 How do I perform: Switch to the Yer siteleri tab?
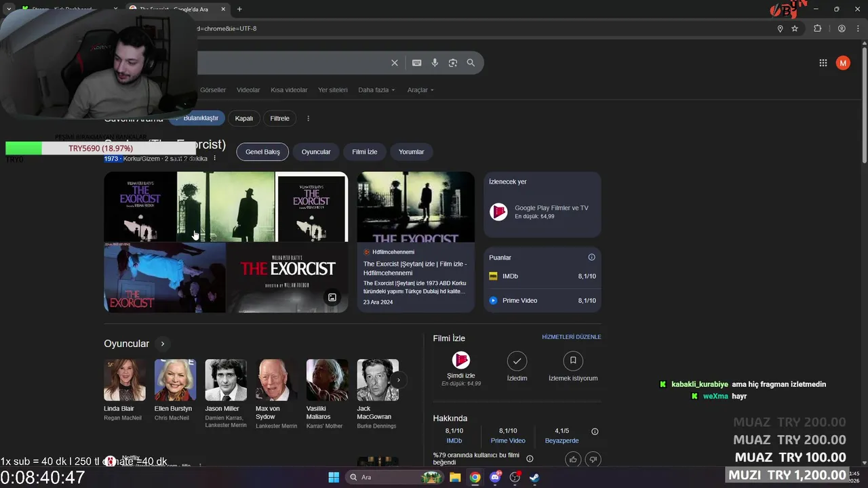coord(333,90)
